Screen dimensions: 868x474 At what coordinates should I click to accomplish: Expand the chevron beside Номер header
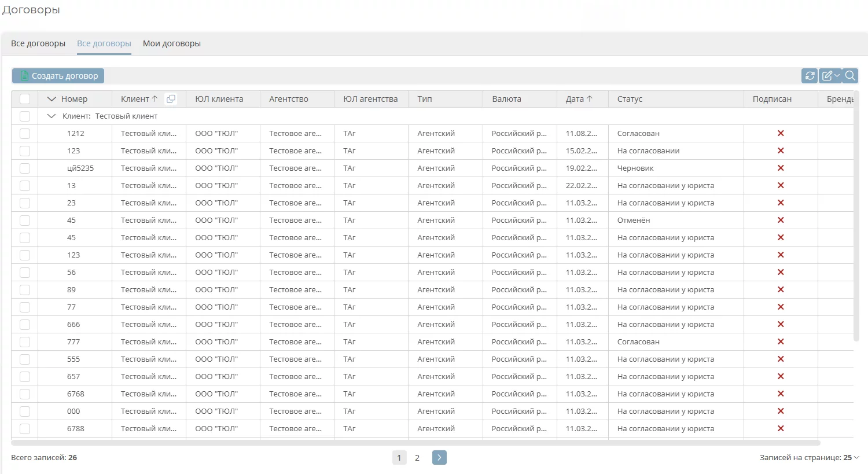(52, 99)
